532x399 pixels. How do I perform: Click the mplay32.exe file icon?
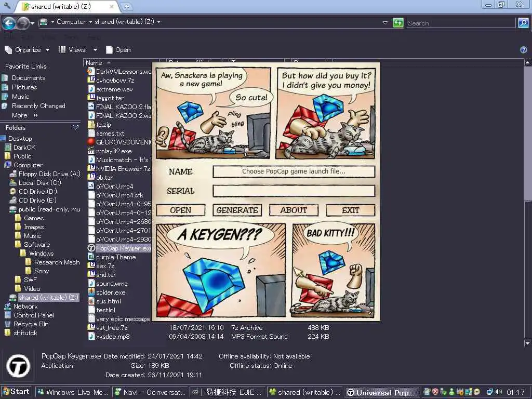click(x=91, y=151)
